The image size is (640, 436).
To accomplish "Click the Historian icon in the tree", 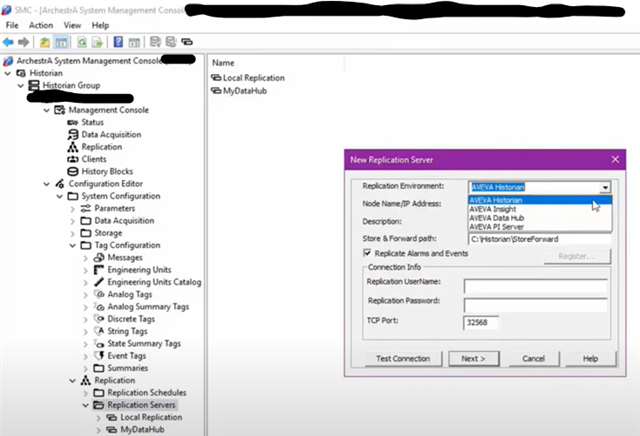I will point(21,73).
